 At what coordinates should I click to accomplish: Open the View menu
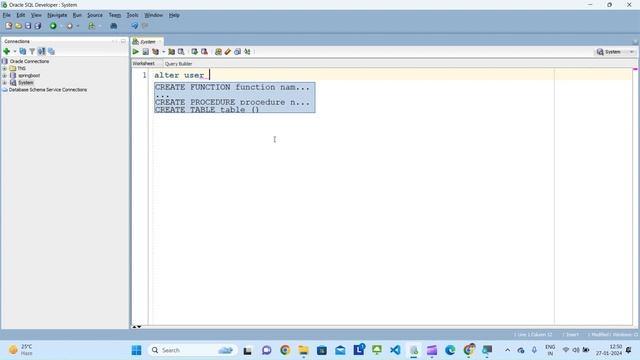pos(36,15)
